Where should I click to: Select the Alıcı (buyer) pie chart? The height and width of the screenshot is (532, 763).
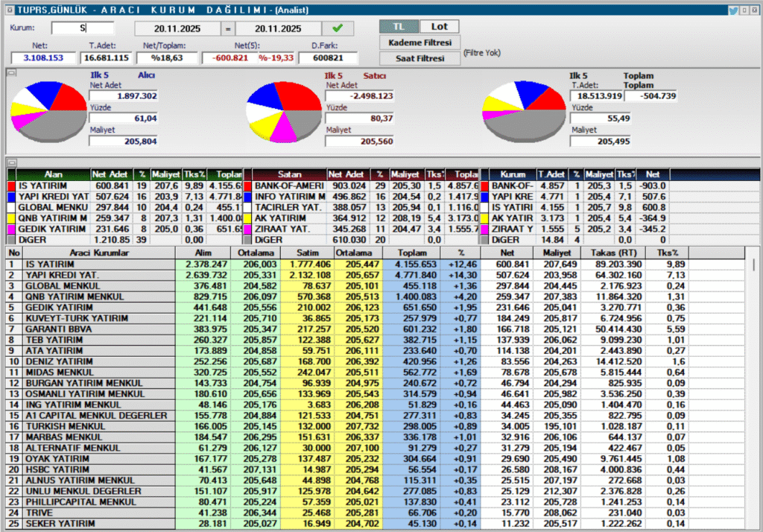48,112
